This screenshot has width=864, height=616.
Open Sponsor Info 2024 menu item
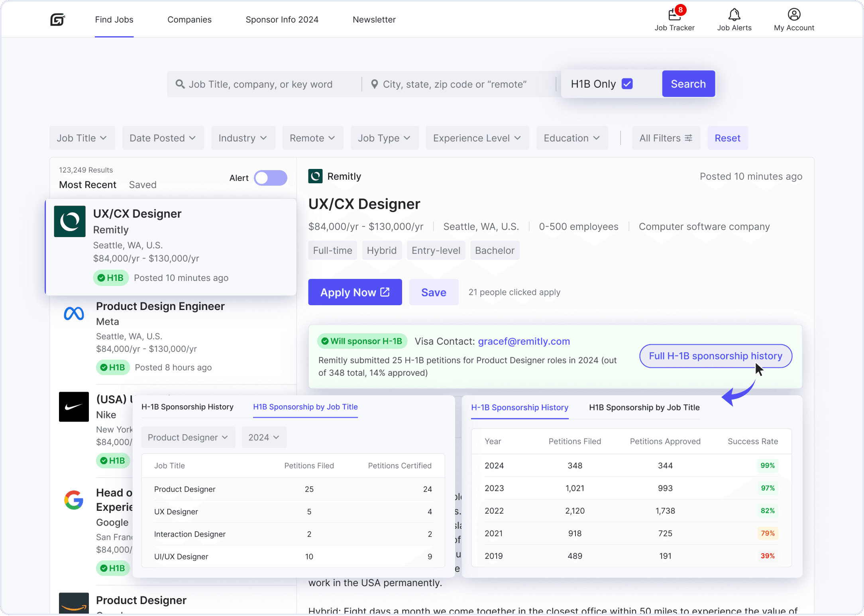(x=282, y=20)
